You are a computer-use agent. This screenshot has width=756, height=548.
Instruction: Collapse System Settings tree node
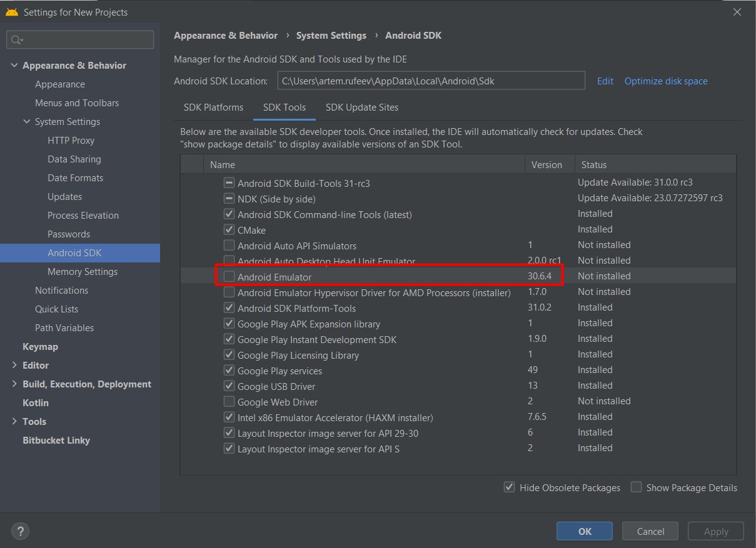pos(27,121)
